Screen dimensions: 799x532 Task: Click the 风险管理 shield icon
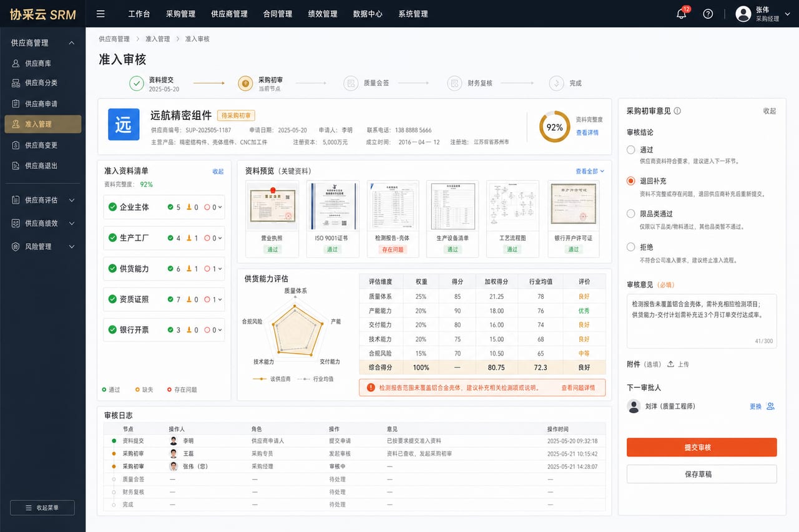tap(16, 246)
